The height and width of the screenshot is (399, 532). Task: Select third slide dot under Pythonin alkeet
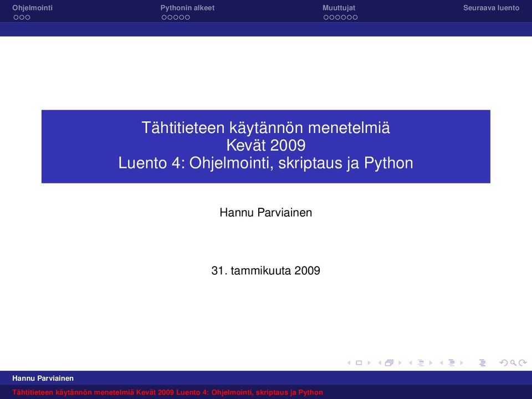coord(176,17)
